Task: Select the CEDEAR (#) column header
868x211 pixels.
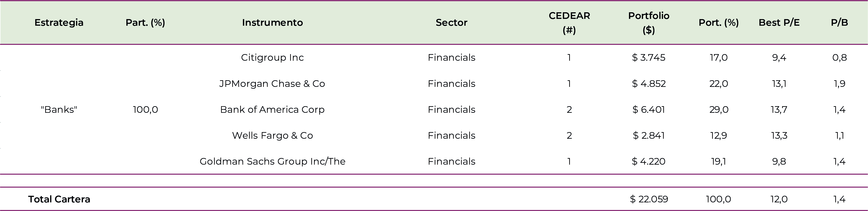Action: (x=569, y=23)
